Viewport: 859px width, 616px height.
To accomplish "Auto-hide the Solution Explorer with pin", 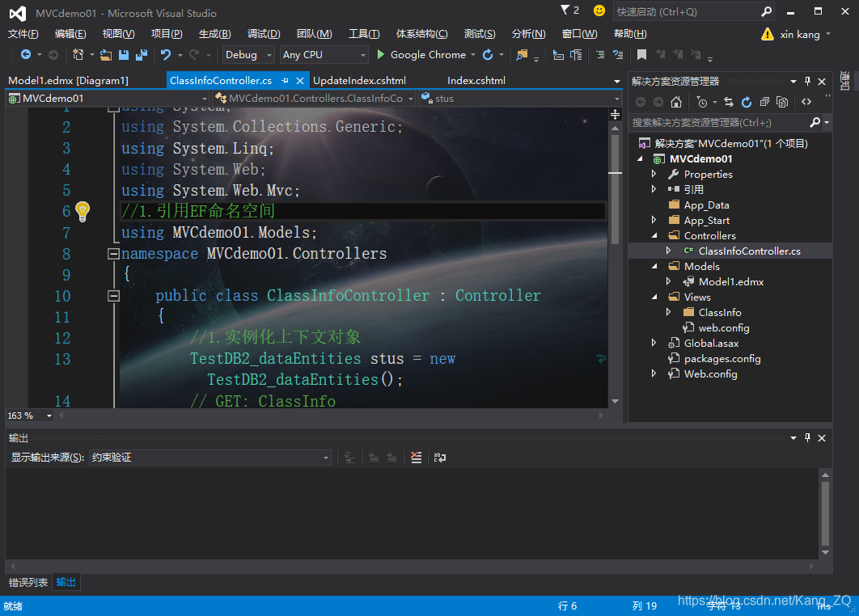I will click(807, 81).
